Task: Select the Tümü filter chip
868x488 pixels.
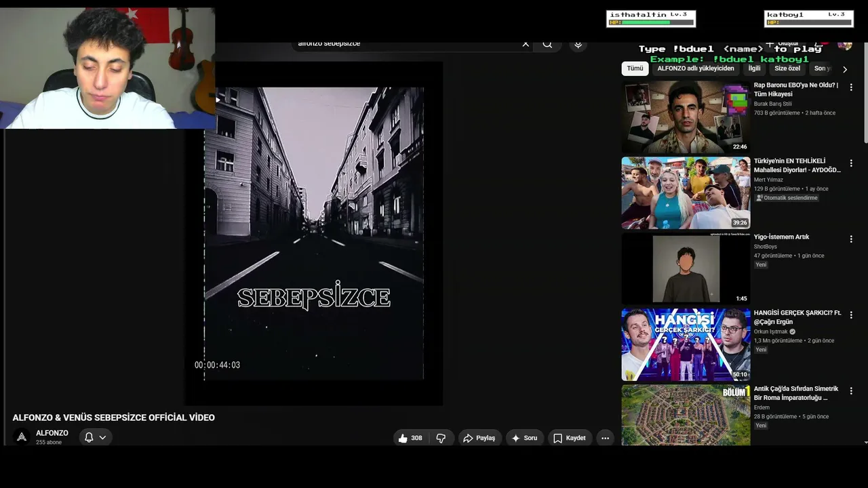Action: coord(635,68)
